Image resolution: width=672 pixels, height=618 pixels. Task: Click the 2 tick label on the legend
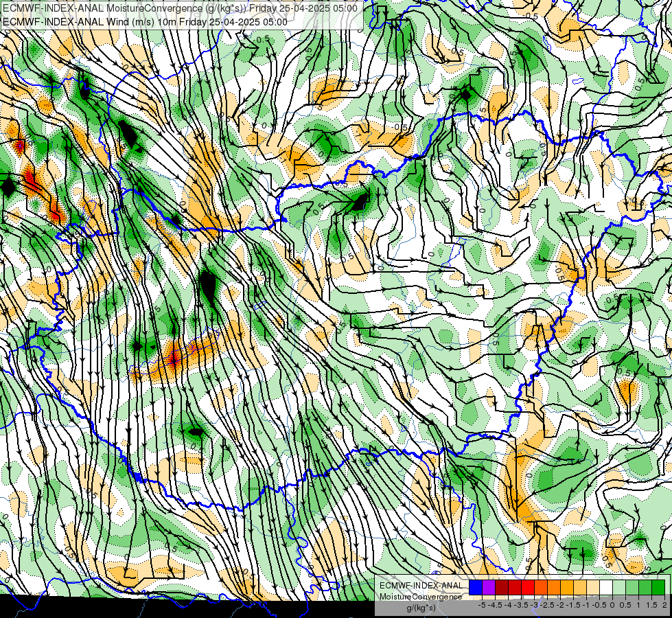(664, 605)
